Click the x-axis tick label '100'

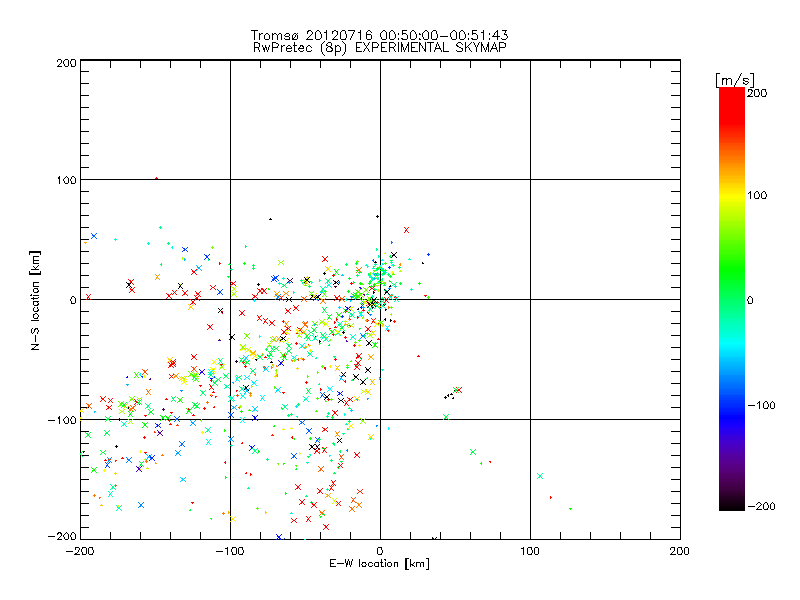pyautogui.click(x=530, y=551)
